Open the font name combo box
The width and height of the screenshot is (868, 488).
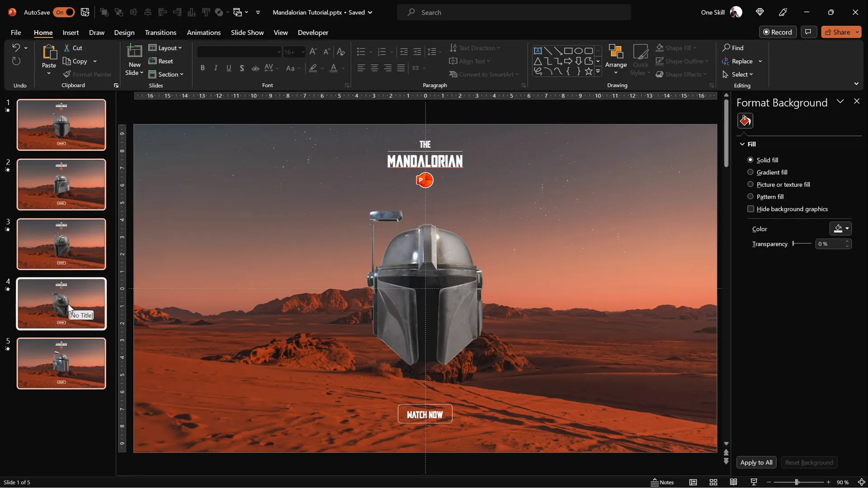239,52
